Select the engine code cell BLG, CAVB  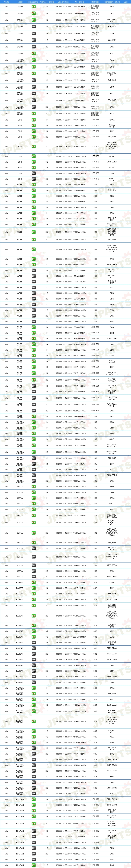coord(112,805)
